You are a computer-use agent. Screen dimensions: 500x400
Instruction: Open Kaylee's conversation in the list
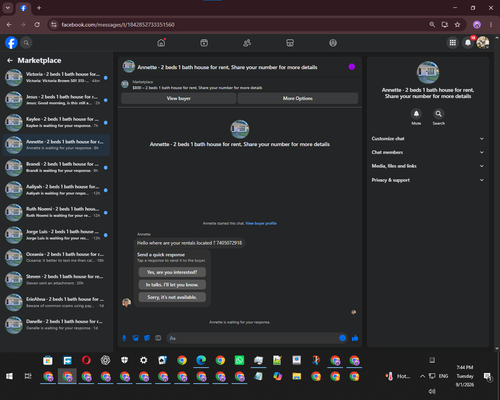[x=56, y=122]
